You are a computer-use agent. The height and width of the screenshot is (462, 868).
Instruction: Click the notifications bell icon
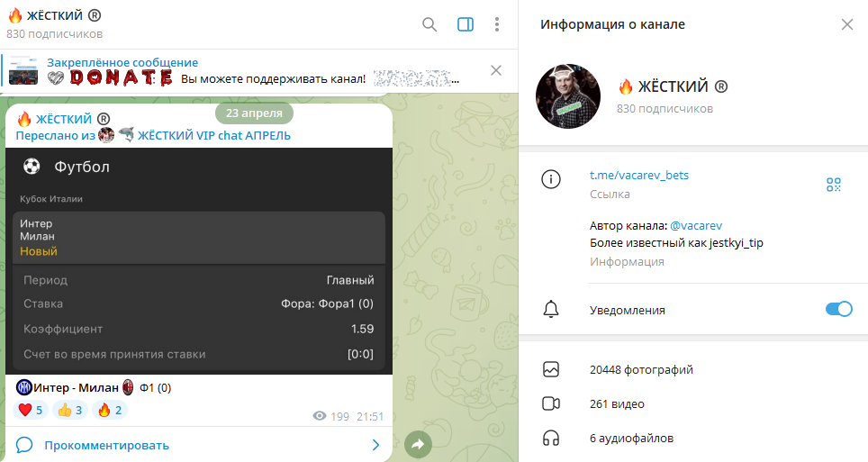[x=551, y=309]
